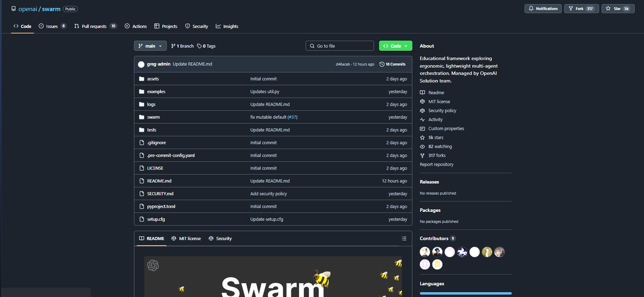Select the README tab in file viewer
The height and width of the screenshot is (297, 644).
tap(151, 239)
